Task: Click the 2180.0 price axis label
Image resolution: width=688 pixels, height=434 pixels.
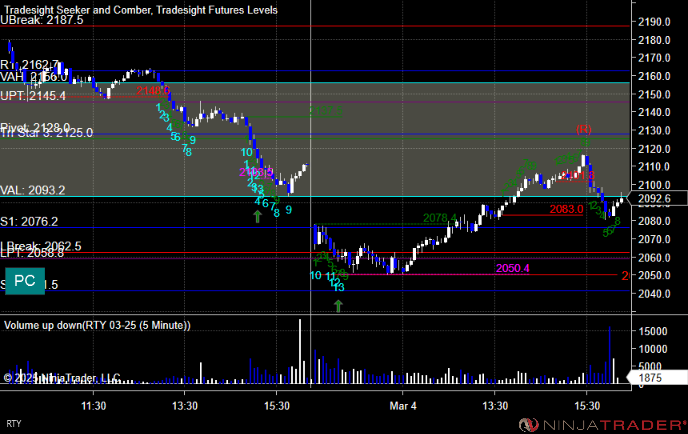Action: pos(654,40)
